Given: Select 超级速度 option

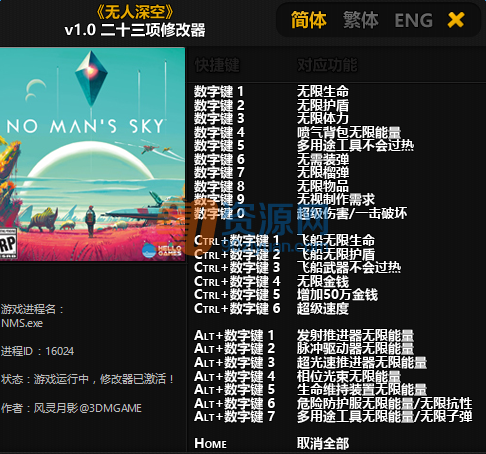Looking at the screenshot, I should coord(323,308).
